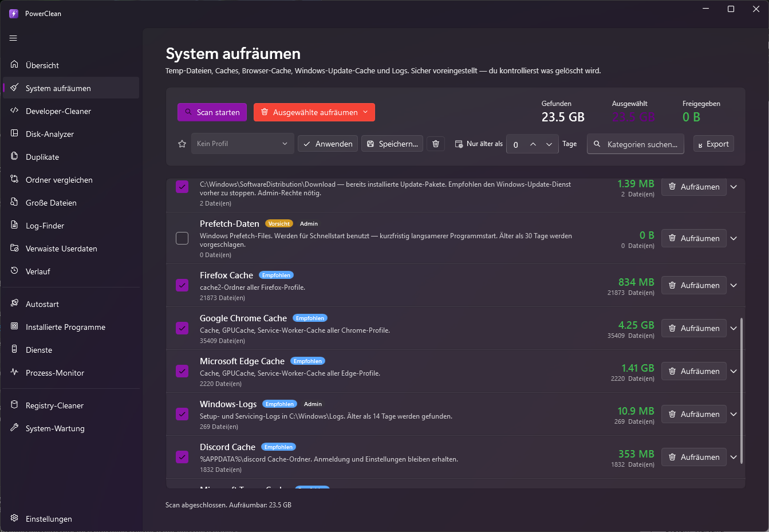Click the category list scrollbar thumb
This screenshot has width=769, height=532.
(x=742, y=391)
